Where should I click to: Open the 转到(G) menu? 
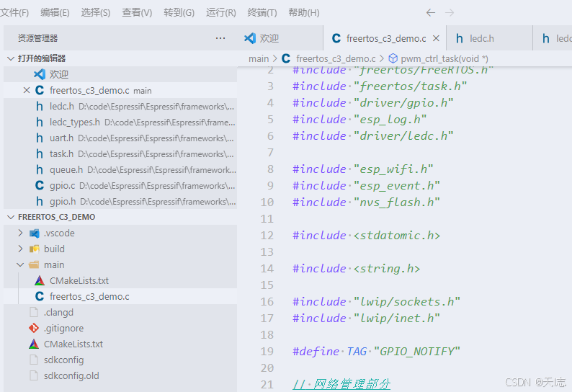pyautogui.click(x=179, y=13)
